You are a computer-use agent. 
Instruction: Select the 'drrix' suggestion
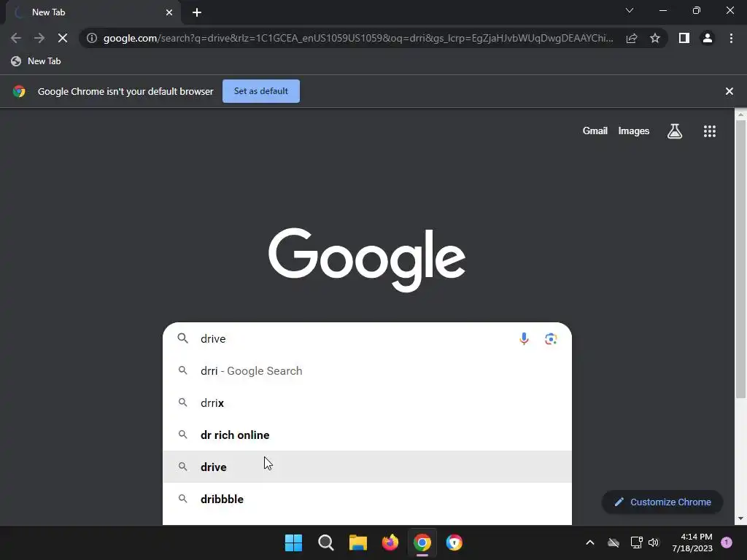click(x=367, y=402)
